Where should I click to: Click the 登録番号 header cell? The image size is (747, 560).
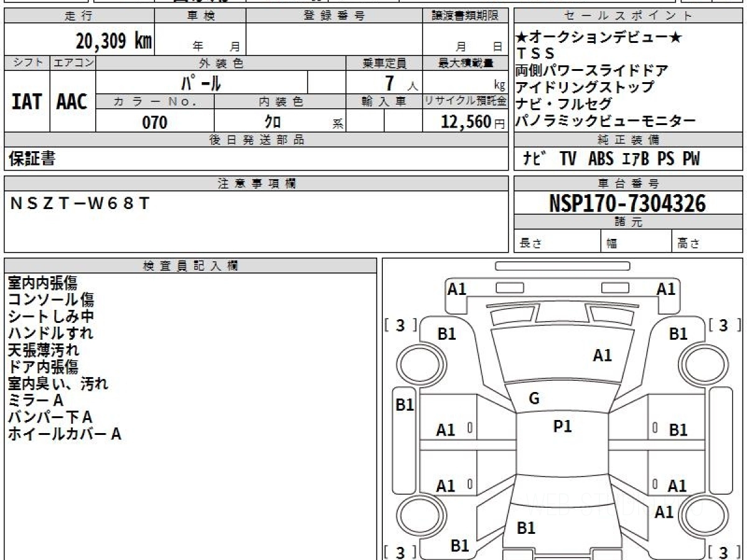[x=334, y=16]
